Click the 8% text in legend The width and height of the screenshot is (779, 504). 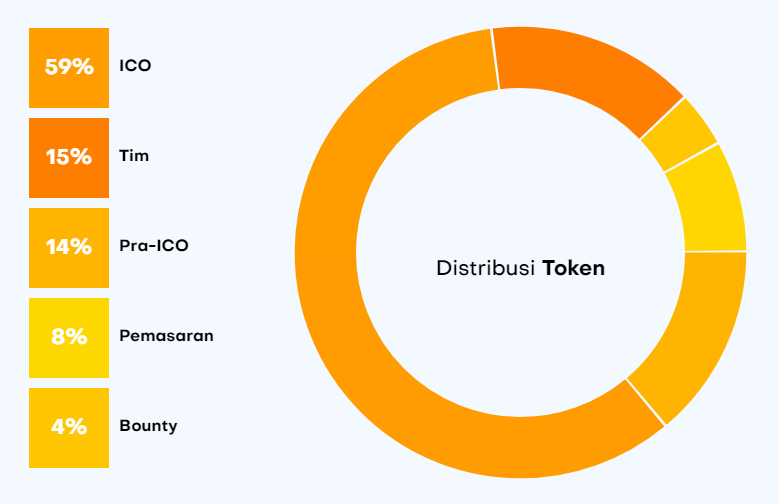tap(69, 336)
